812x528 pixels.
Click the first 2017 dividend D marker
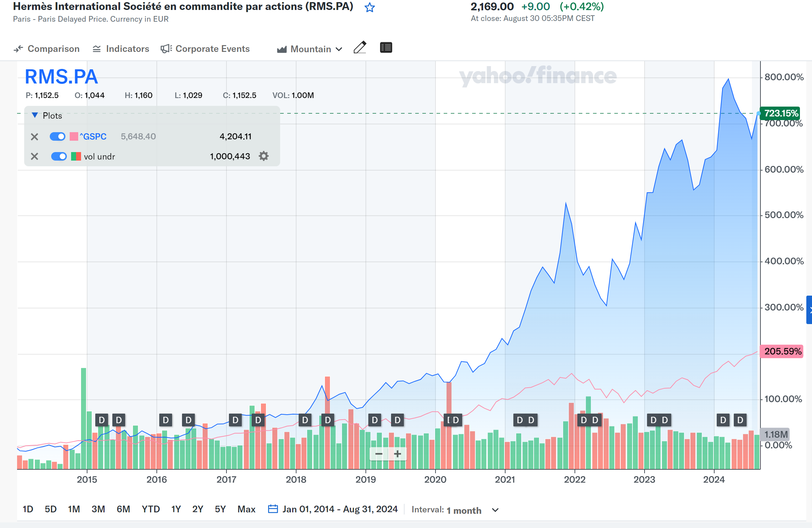click(235, 420)
